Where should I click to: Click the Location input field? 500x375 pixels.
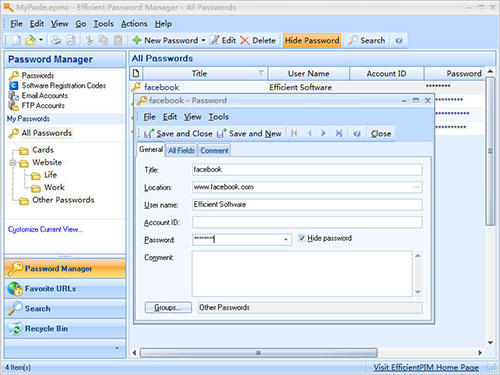pos(307,187)
